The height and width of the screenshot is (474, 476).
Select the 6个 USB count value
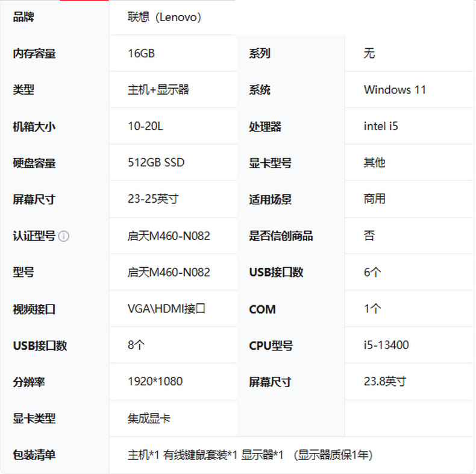[372, 272]
